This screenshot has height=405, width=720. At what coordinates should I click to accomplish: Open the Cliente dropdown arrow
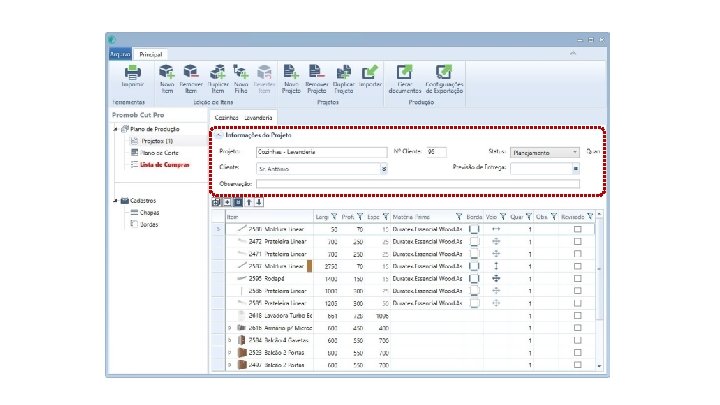coord(384,169)
